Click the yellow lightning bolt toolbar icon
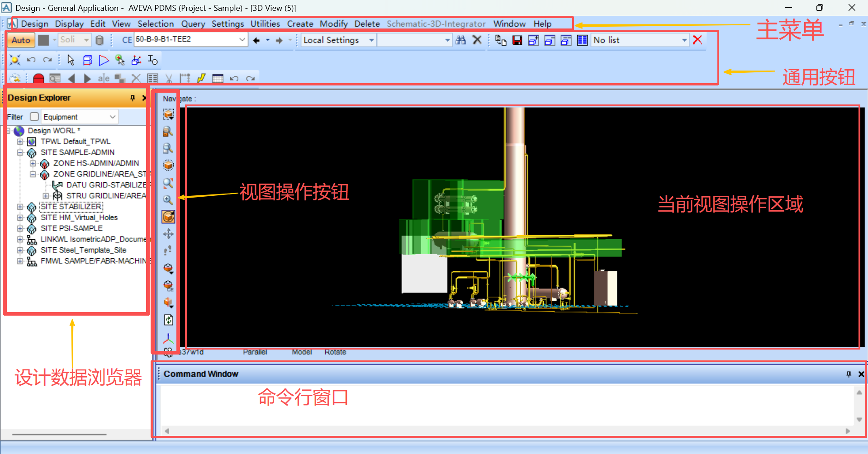Image resolution: width=868 pixels, height=454 pixels. (201, 79)
